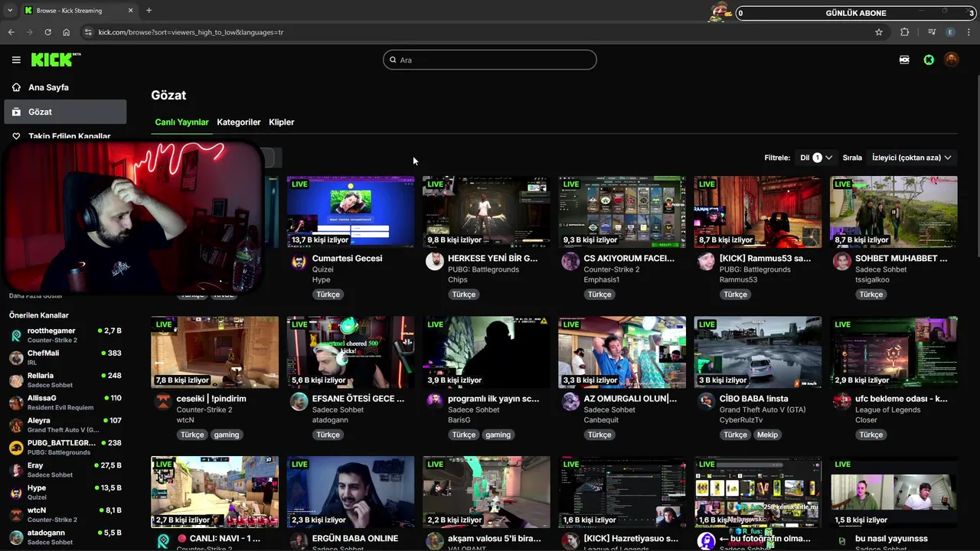The width and height of the screenshot is (980, 551).
Task: Open tssigalkoo channel avatar
Action: pos(842,262)
